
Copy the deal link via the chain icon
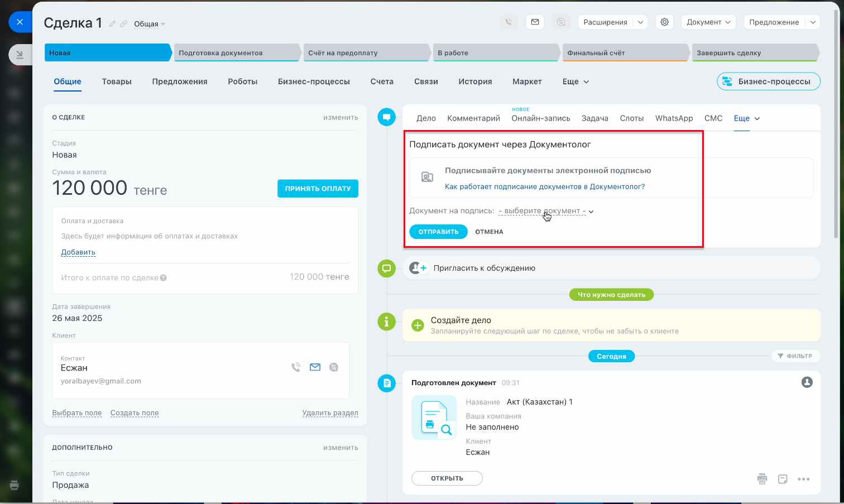click(124, 23)
